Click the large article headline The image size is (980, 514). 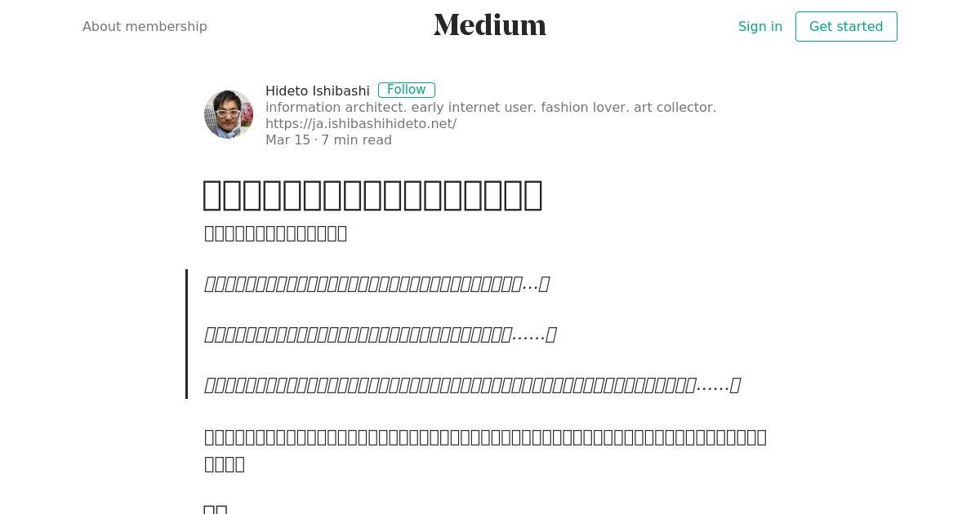tap(372, 195)
